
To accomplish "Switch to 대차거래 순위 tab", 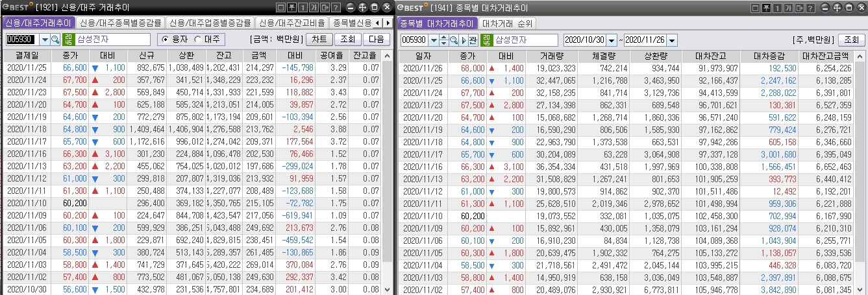I will point(508,23).
